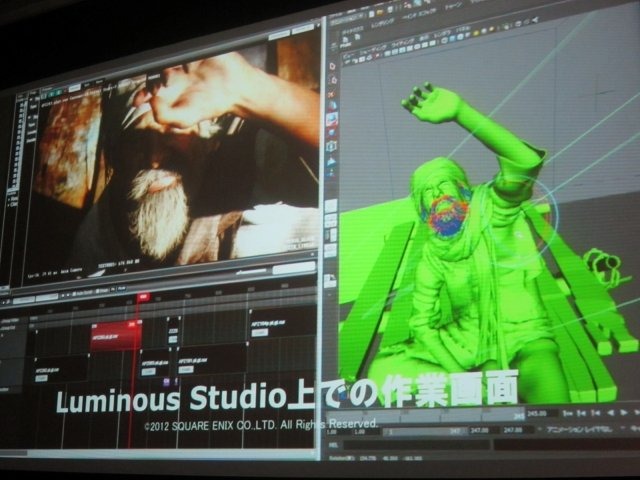Click the first shelf icon in Maya

click(x=345, y=41)
